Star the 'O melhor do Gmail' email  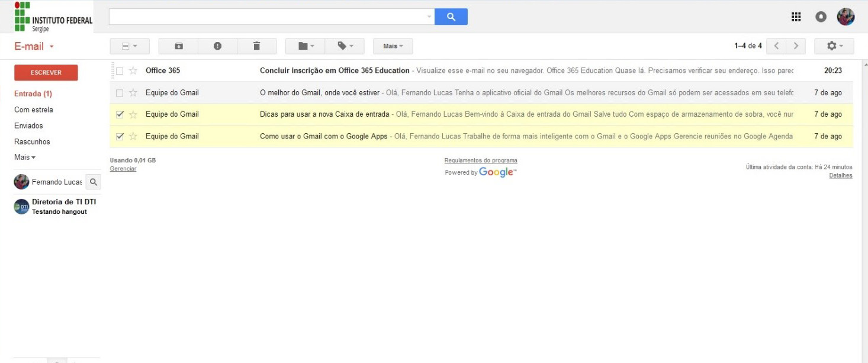pos(133,92)
